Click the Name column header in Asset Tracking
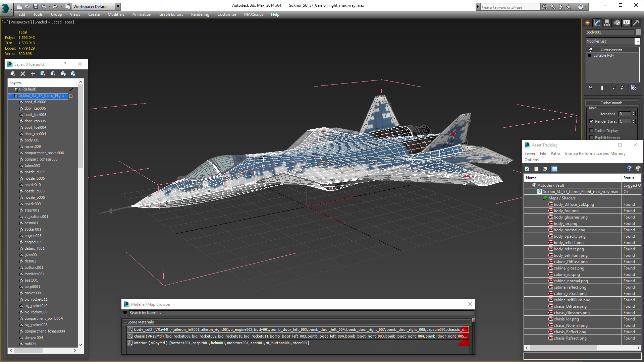The width and height of the screenshot is (644, 362). click(x=573, y=178)
